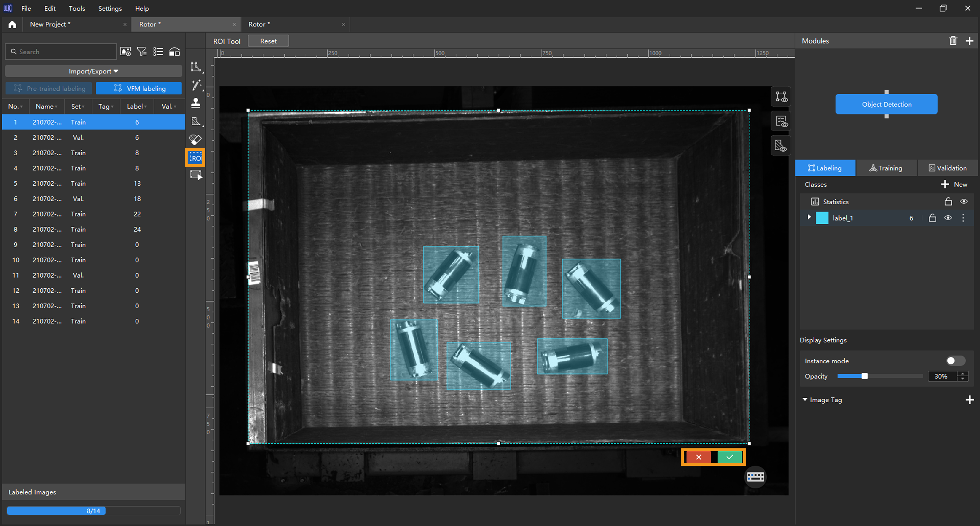
Task: Cancel ROI with red X button
Action: click(699, 457)
